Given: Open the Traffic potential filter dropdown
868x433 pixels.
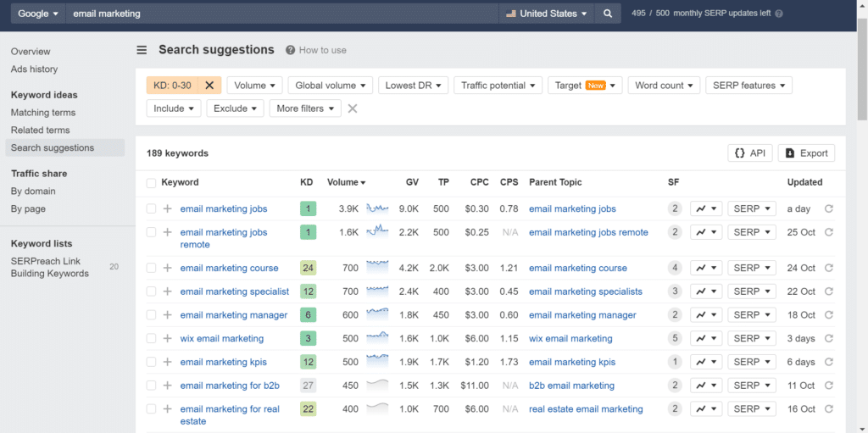Looking at the screenshot, I should point(498,86).
